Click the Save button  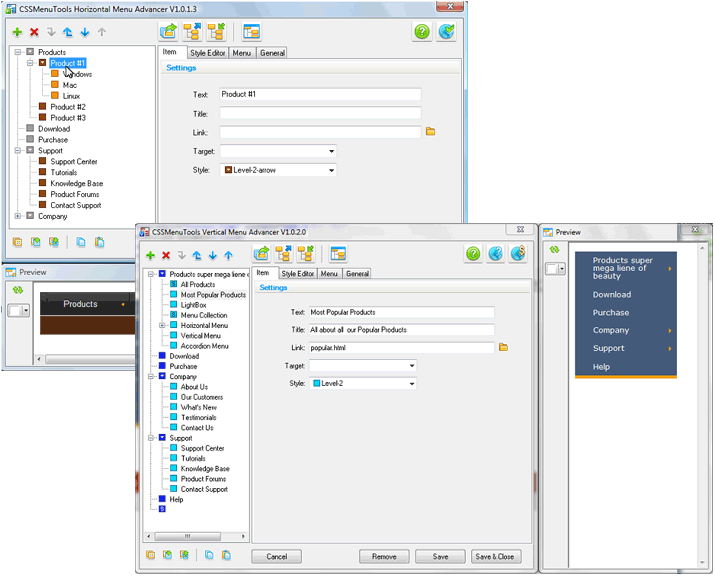coord(440,556)
